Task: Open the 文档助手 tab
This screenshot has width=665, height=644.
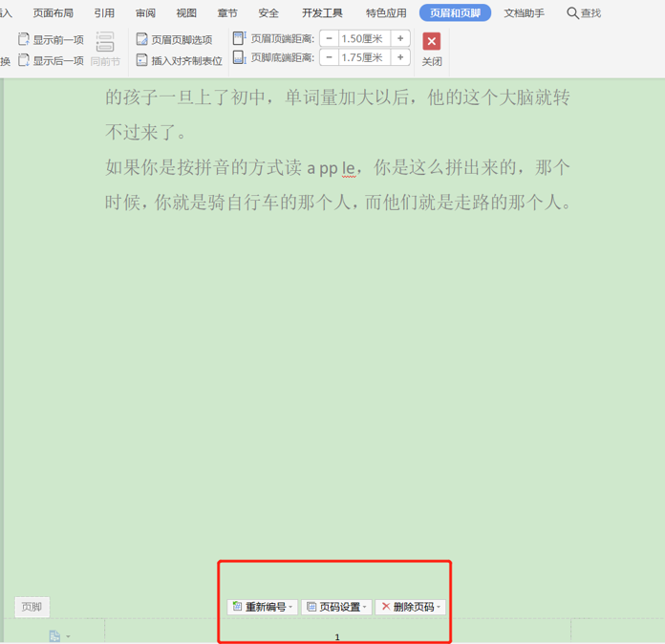Action: (525, 13)
